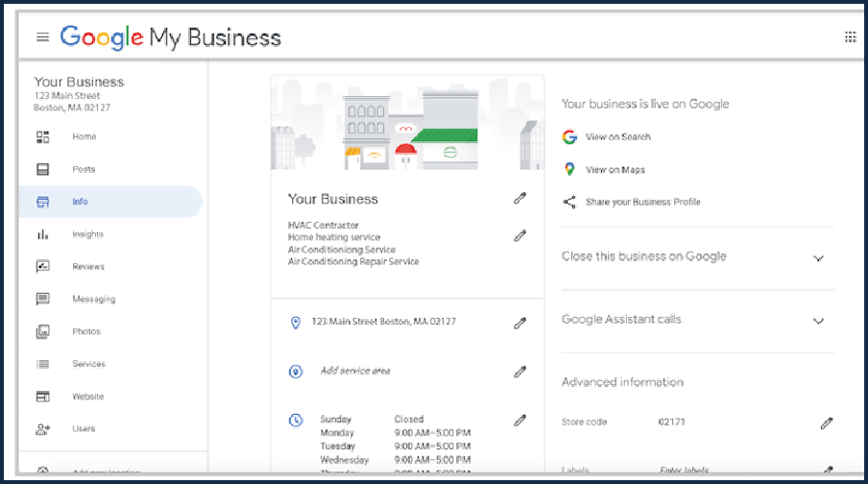
Task: Click Air Conditioning Repair Service text
Action: (353, 261)
